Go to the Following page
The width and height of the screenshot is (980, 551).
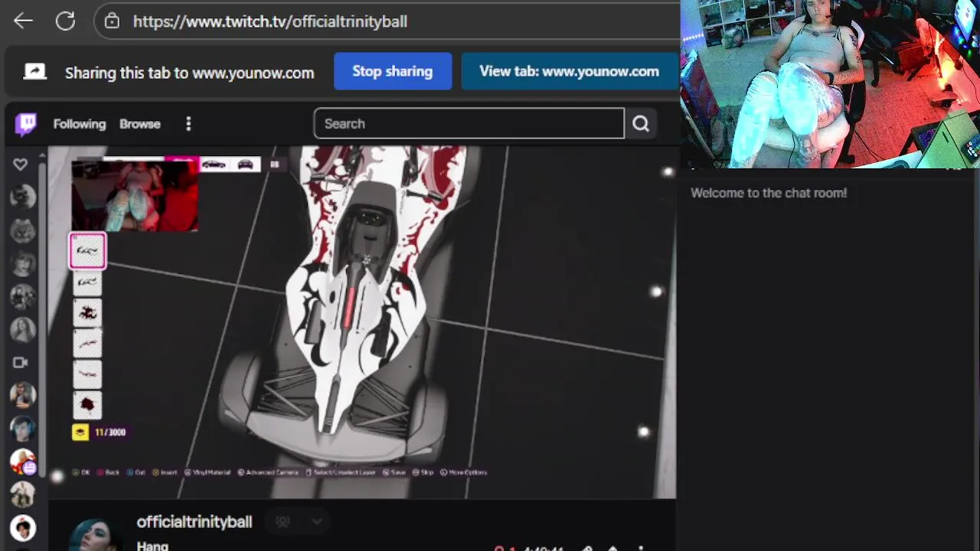(80, 124)
